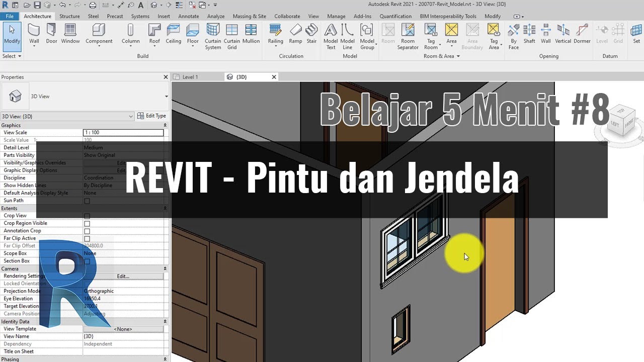
Task: Activate the Railing tool
Action: pyautogui.click(x=276, y=35)
